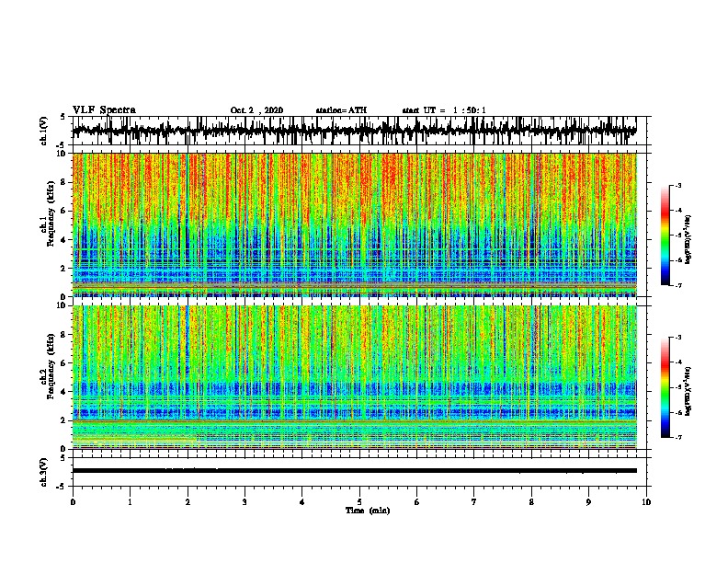
Task: Click the "4" kHz tick of ch.2 spectrogram
Action: pos(64,392)
